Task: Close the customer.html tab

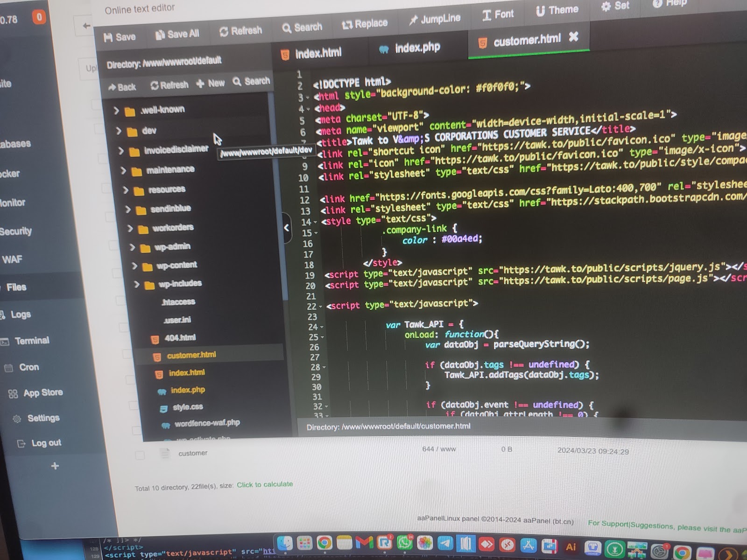Action: click(x=574, y=37)
